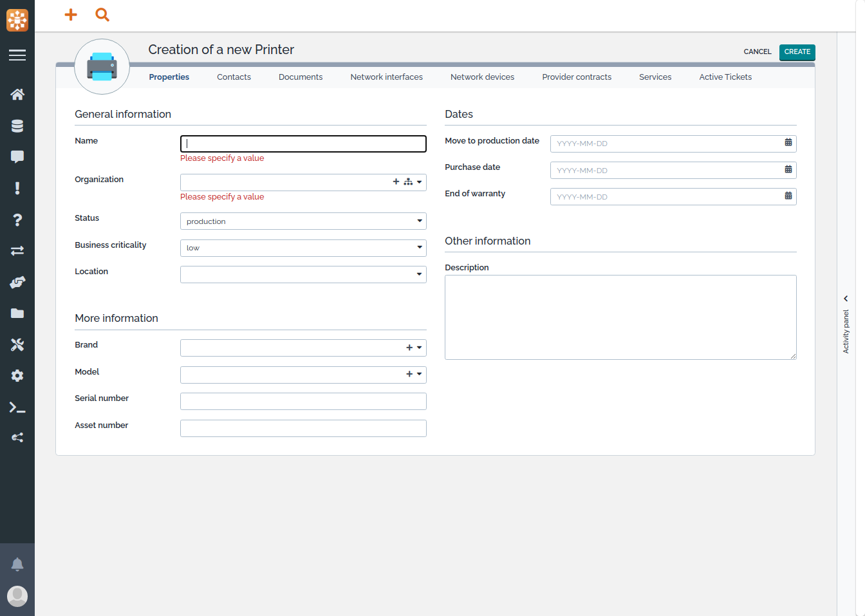Click plus icon to add new Brand
The image size is (865, 616).
click(409, 348)
